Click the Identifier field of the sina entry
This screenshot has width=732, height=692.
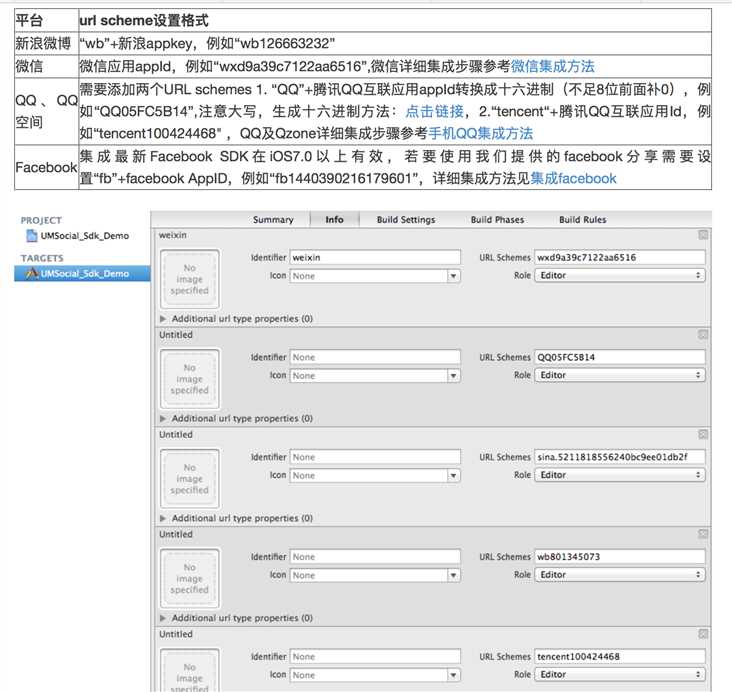(375, 457)
